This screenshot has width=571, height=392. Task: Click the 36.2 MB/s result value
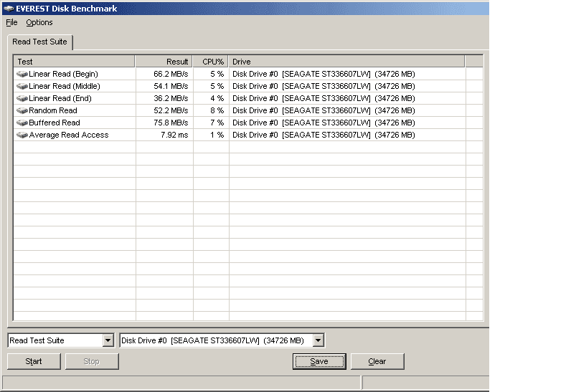coord(171,99)
